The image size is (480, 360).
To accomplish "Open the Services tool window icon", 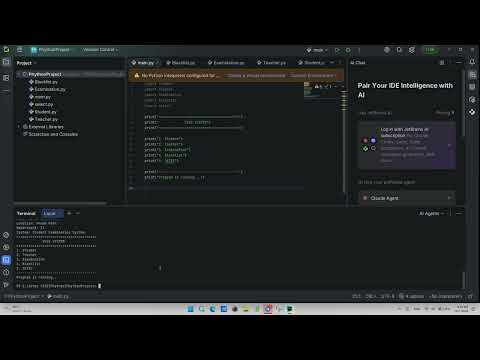I will click(6, 247).
